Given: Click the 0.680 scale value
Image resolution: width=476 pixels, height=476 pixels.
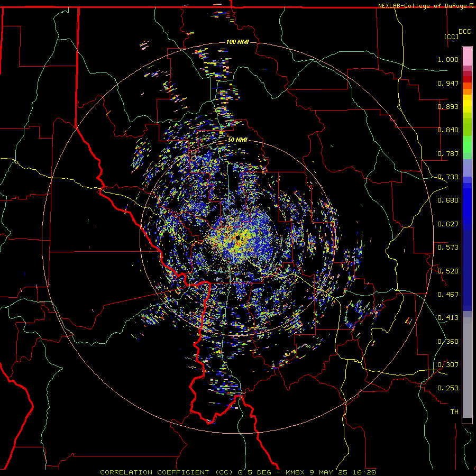Looking at the screenshot, I should pos(448,200).
